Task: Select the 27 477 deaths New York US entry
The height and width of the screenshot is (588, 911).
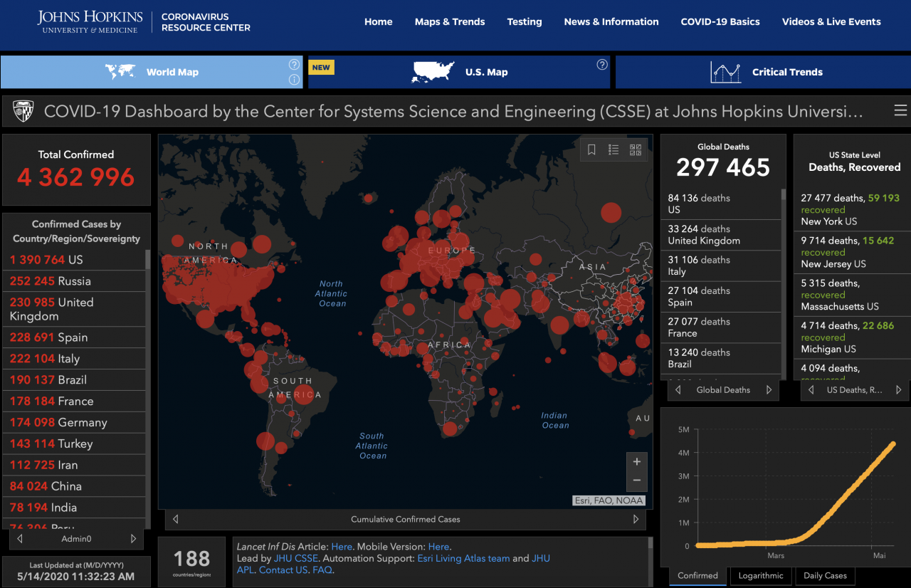Action: [852, 209]
